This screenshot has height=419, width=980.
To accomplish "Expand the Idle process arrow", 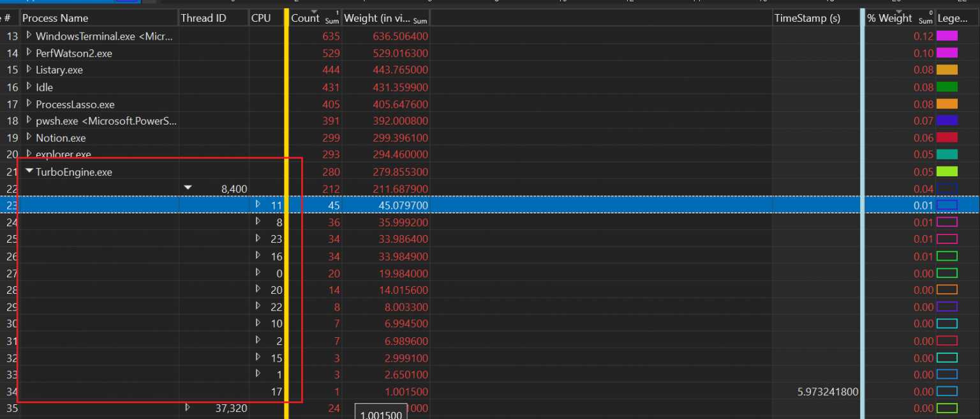I will pyautogui.click(x=29, y=86).
